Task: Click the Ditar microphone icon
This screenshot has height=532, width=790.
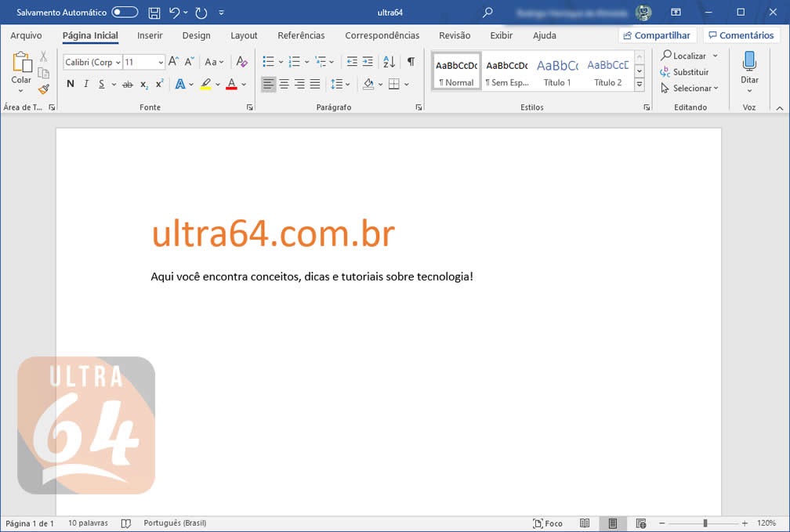Action: point(749,63)
